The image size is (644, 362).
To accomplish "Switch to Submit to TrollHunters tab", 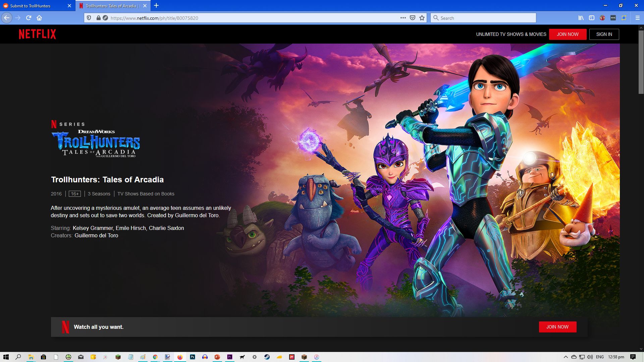I will click(x=34, y=6).
